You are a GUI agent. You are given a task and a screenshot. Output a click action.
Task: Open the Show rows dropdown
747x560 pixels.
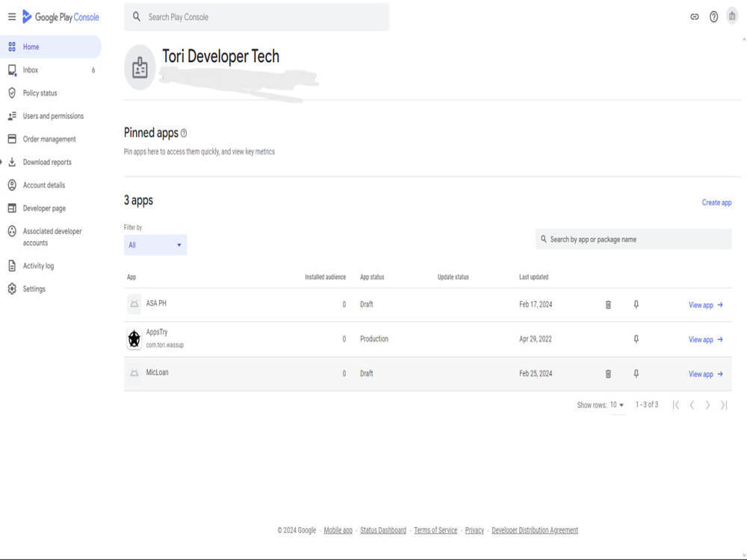[x=616, y=404]
